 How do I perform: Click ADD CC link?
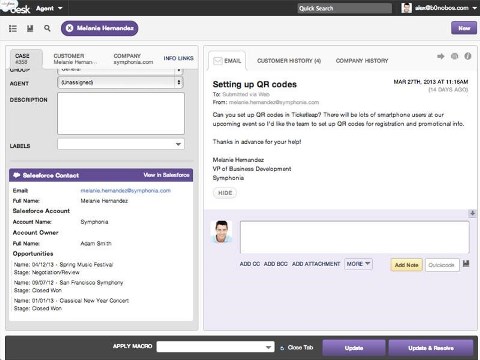[250, 264]
